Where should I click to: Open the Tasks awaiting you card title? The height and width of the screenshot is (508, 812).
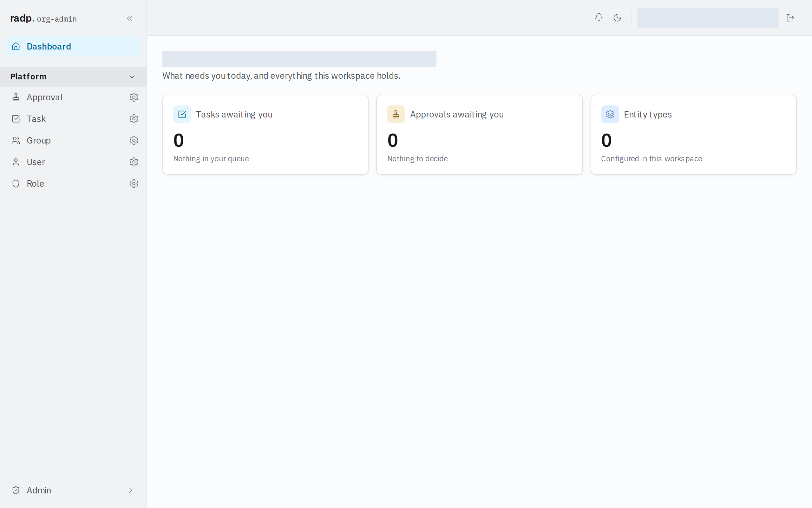(234, 114)
